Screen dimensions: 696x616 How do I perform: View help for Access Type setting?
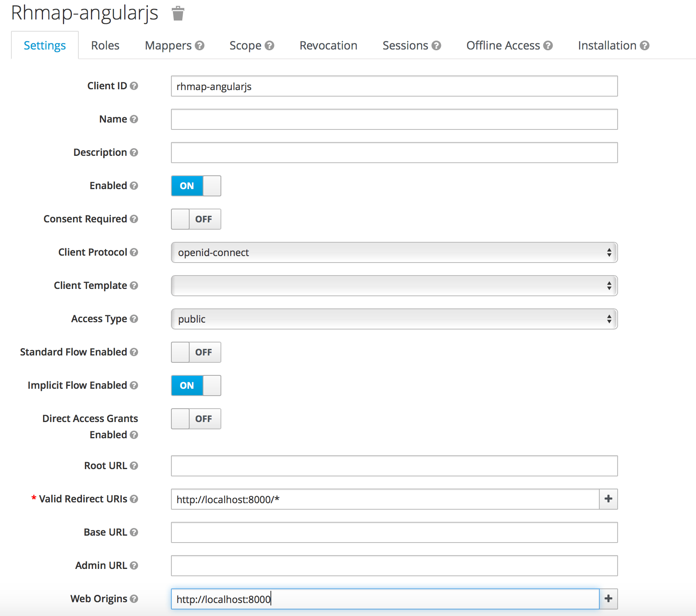tap(134, 319)
